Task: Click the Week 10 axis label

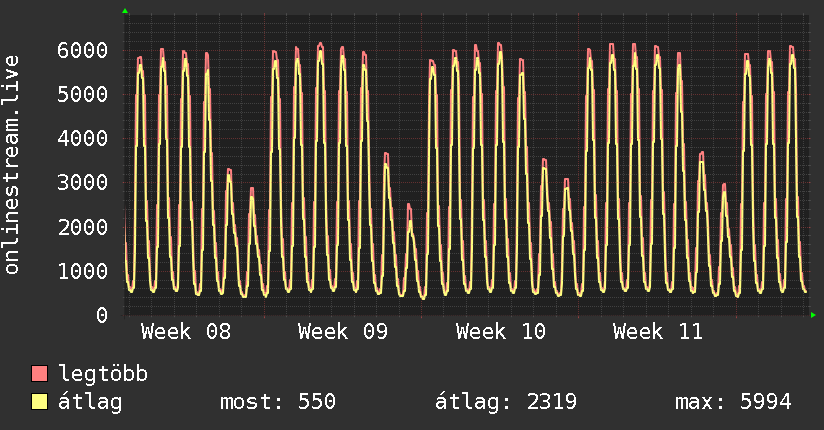Action: (500, 332)
